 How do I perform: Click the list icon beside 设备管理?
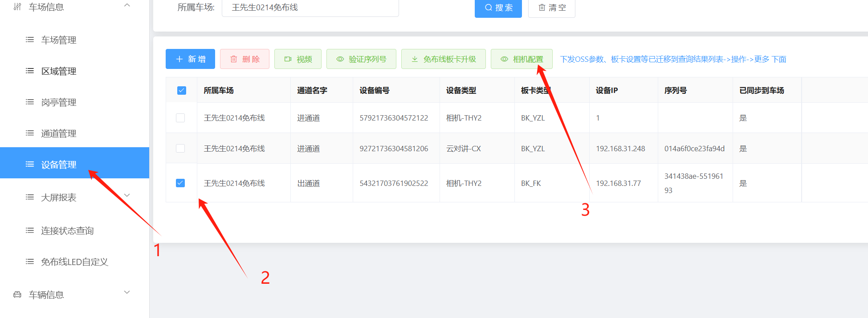[30, 164]
